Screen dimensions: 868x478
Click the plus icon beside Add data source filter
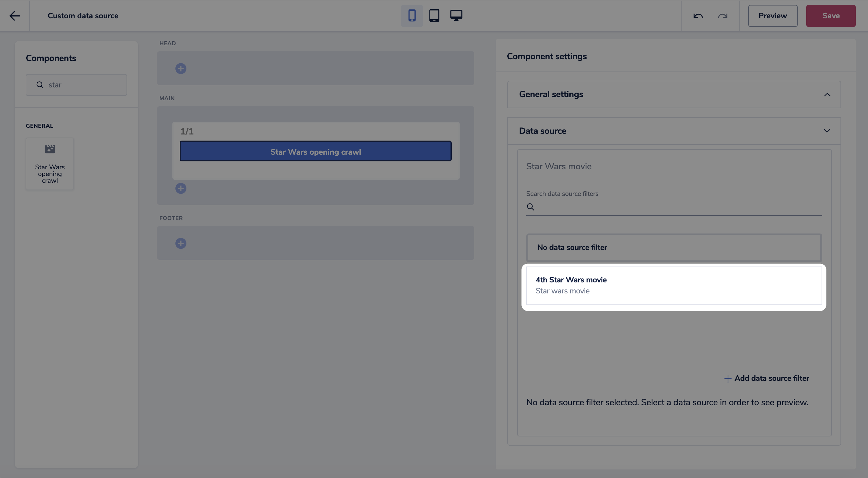727,379
